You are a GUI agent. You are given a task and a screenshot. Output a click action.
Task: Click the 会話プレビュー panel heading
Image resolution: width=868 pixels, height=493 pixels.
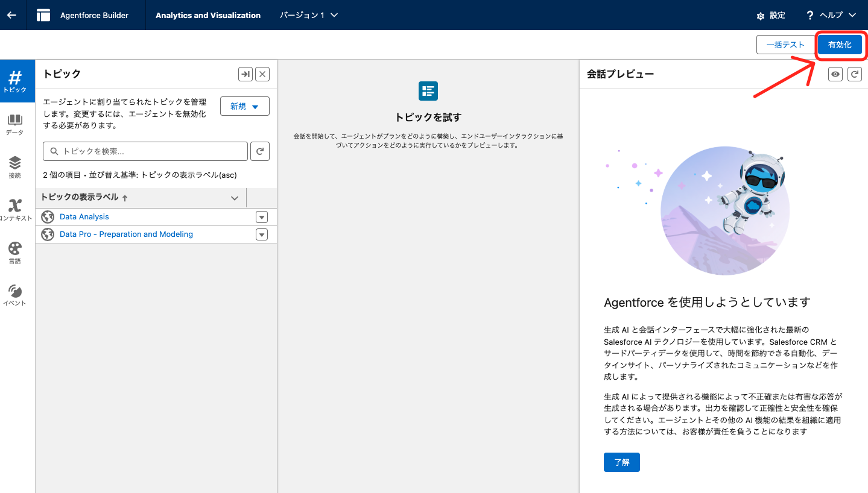pos(621,74)
